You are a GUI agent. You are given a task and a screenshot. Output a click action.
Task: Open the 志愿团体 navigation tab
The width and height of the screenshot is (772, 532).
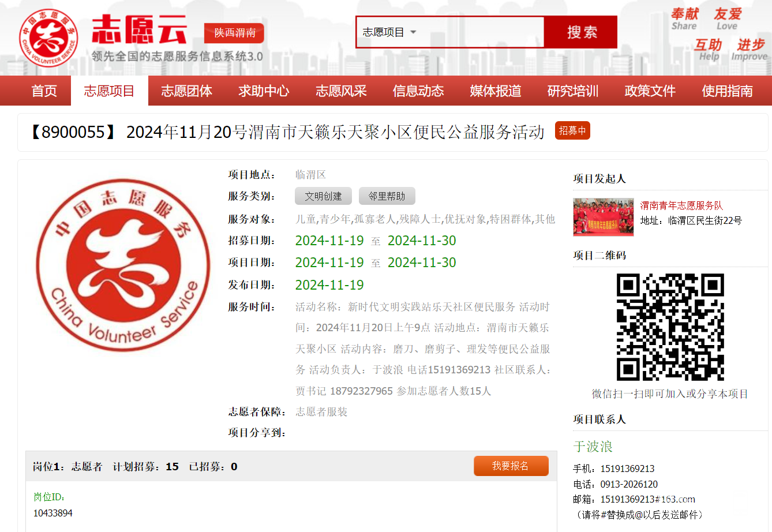(186, 91)
